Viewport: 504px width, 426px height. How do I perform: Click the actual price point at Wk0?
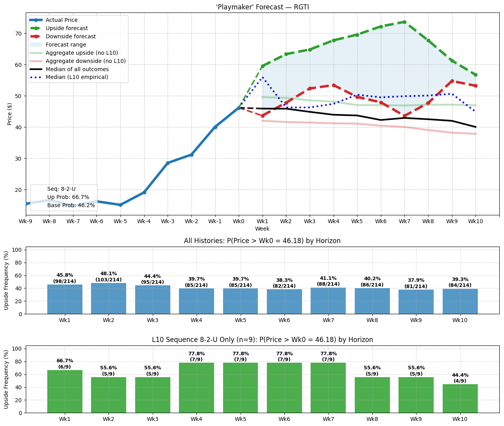[x=239, y=108]
